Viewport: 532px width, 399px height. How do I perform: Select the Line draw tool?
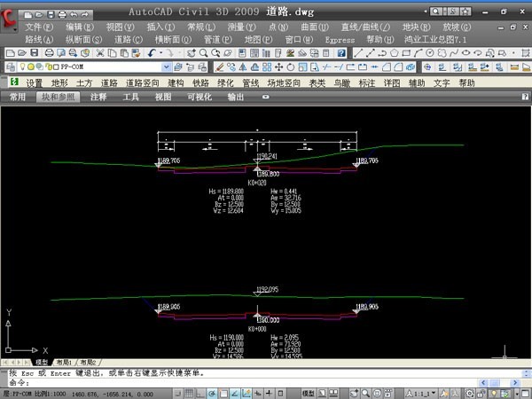[x=358, y=53]
